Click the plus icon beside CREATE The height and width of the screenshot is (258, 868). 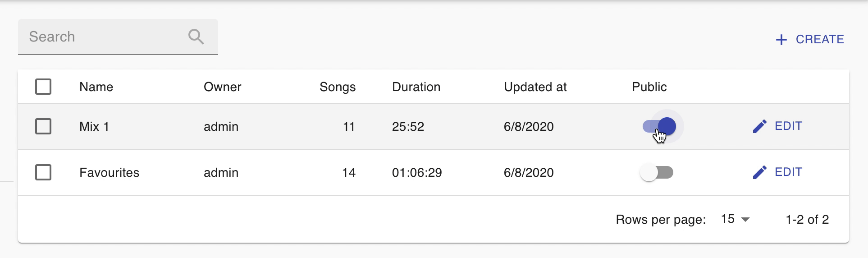[781, 40]
